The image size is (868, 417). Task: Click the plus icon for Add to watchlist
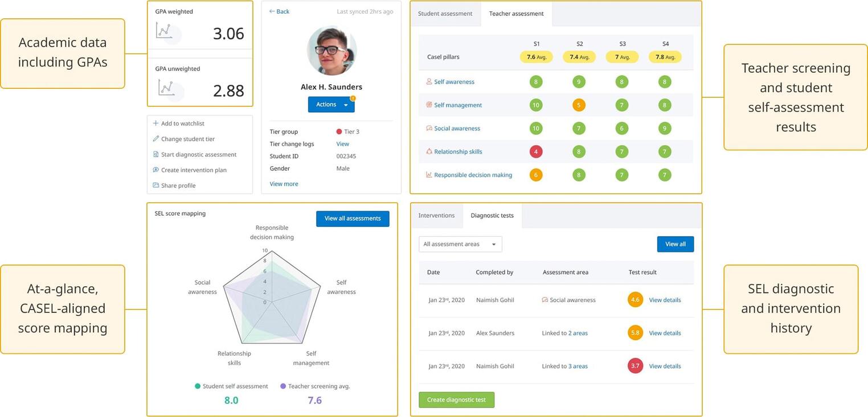point(156,123)
